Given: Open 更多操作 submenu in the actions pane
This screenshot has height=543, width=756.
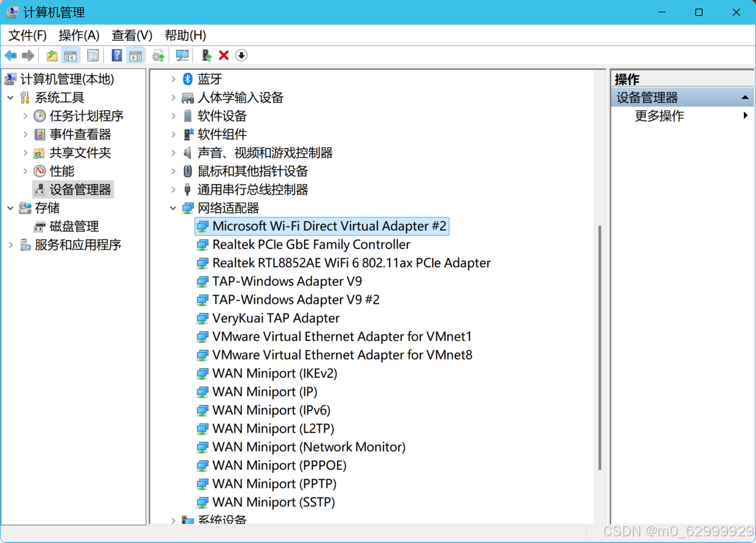Looking at the screenshot, I should 683,116.
